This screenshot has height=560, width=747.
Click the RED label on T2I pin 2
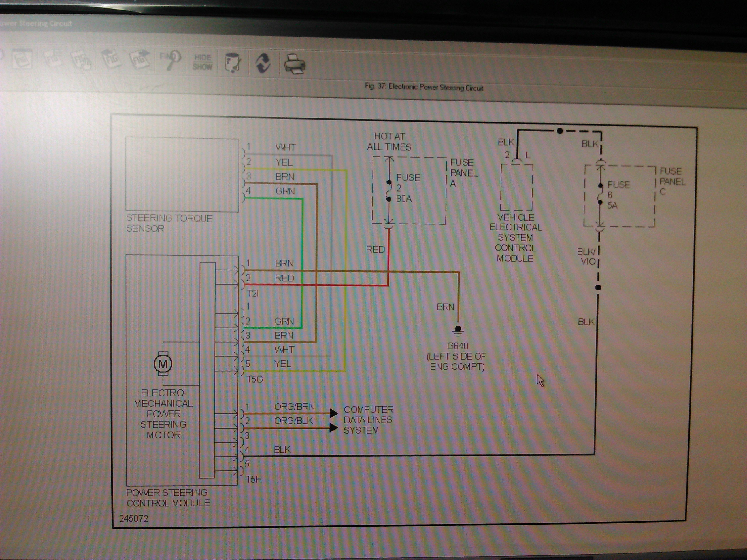(284, 278)
